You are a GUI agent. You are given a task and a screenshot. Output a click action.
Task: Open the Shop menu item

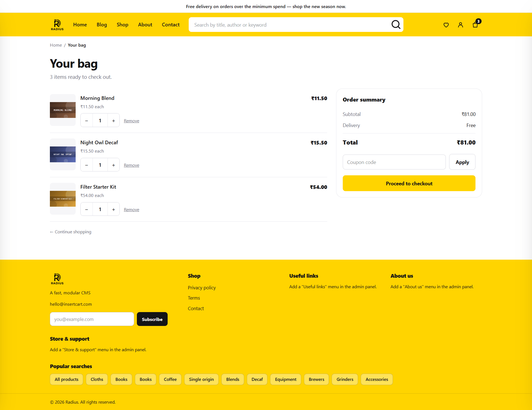click(122, 25)
